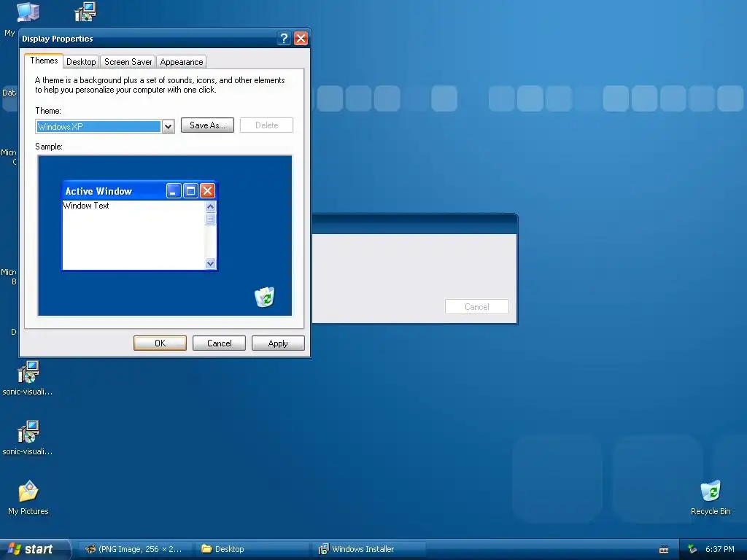Click Cancel in the Windows Installer window
The image size is (747, 560).
(x=477, y=307)
